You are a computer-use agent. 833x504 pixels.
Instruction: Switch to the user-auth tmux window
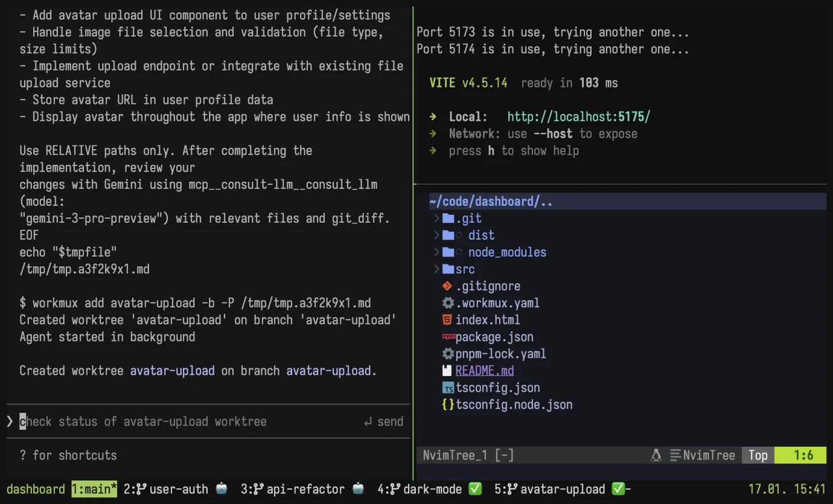tap(176, 489)
